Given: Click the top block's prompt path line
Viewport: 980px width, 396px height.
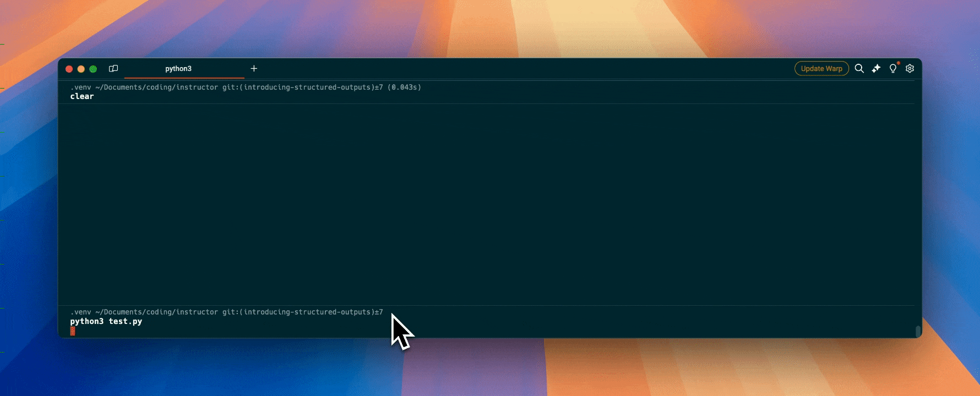Looking at the screenshot, I should (220, 87).
